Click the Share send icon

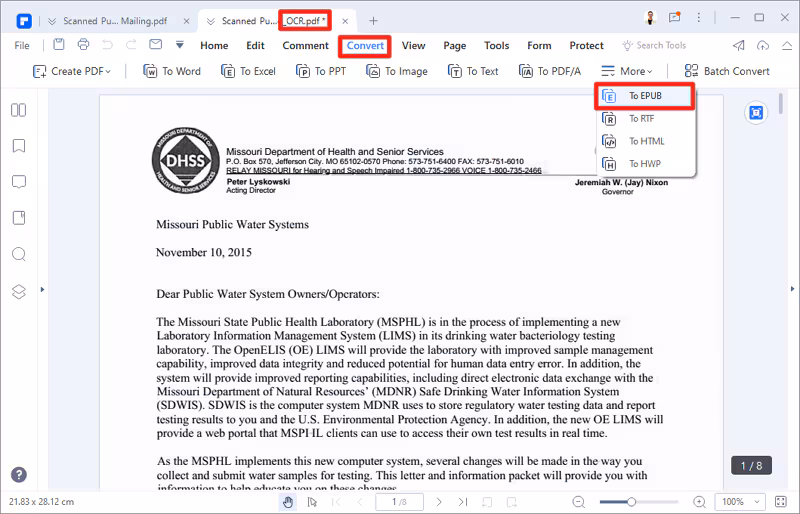coord(739,45)
